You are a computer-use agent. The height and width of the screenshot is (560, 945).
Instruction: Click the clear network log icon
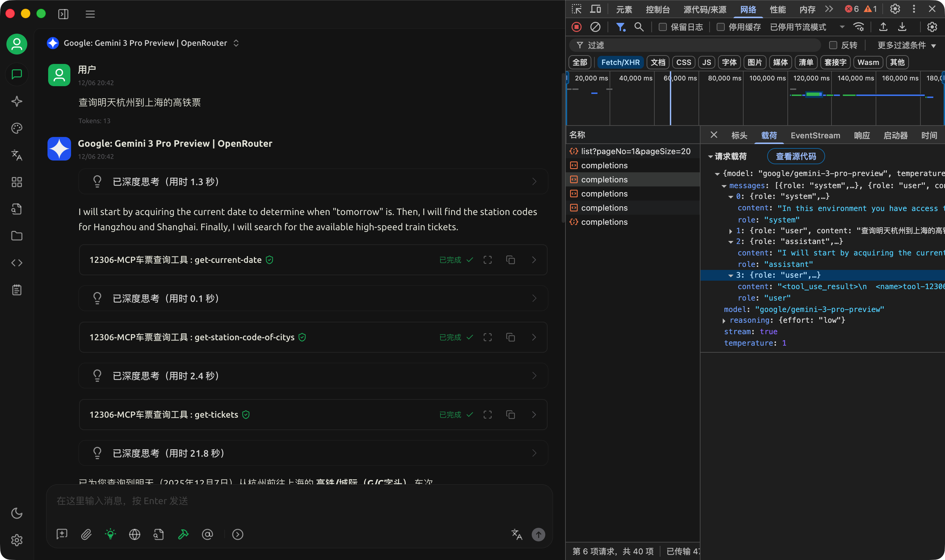click(x=595, y=27)
